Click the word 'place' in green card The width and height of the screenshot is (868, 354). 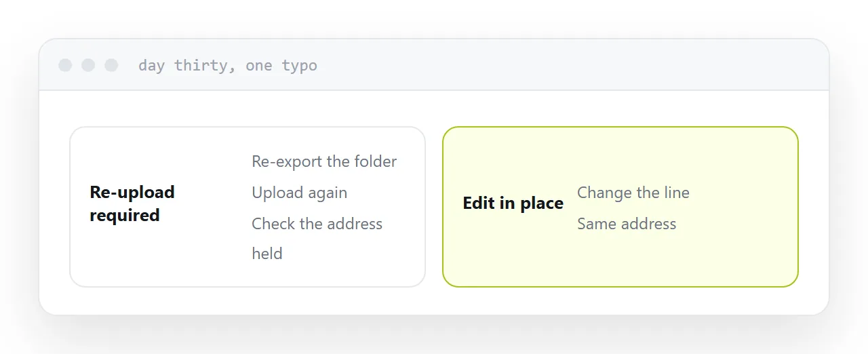(542, 203)
